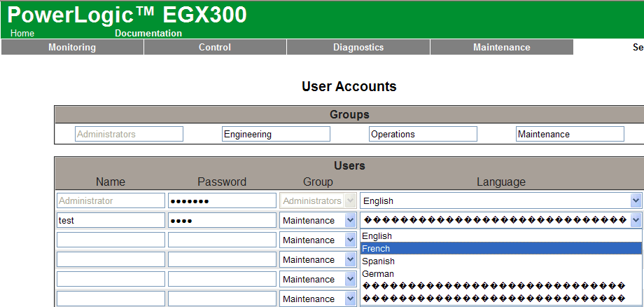The image size is (644, 307).
Task: Click the Maintenance group name field
Action: tap(570, 134)
